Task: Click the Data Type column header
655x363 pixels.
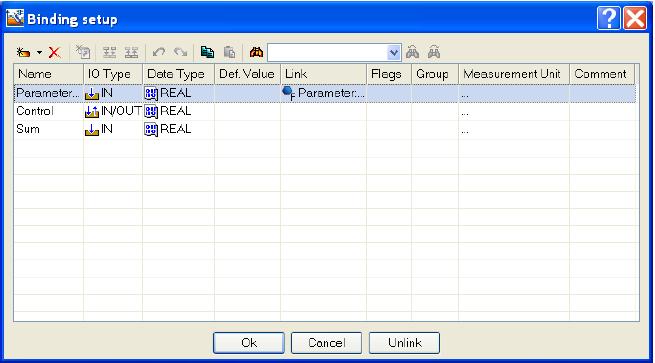Action: [178, 74]
